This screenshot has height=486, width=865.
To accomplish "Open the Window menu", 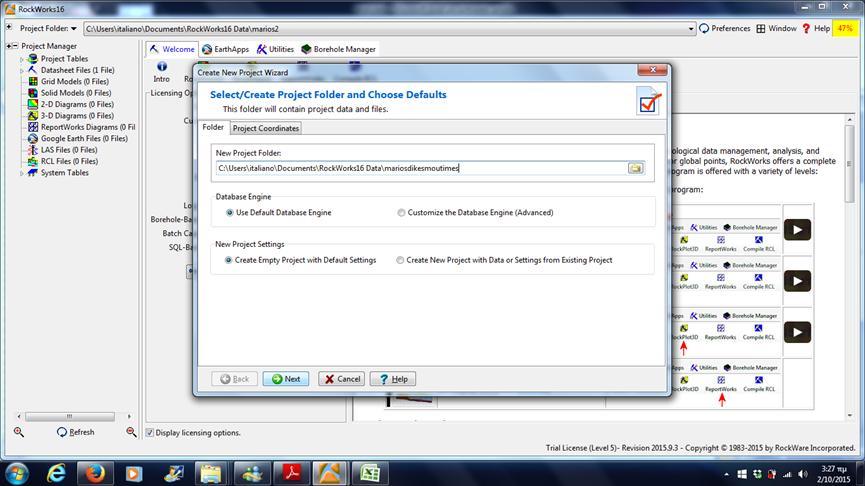I will 776,28.
